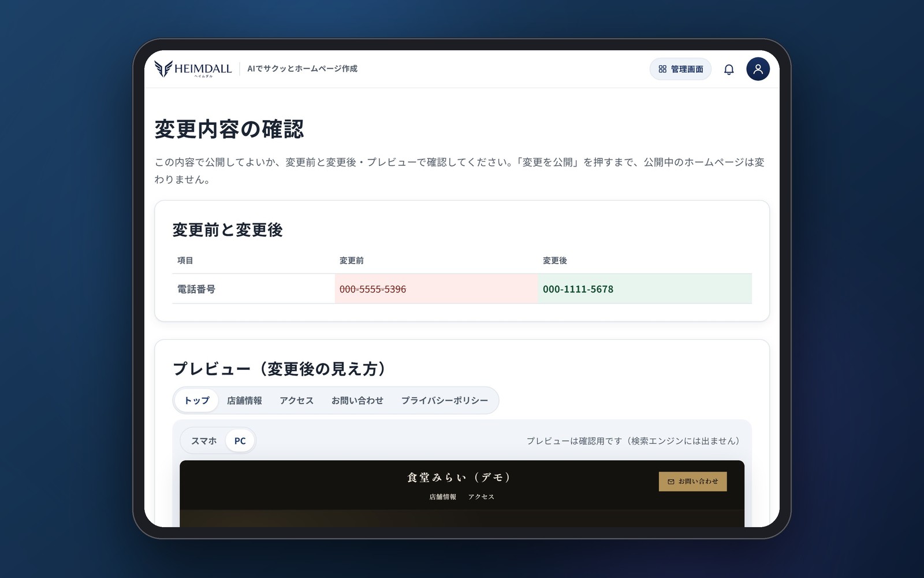The height and width of the screenshot is (578, 924).
Task: Open the user profile avatar
Action: [x=758, y=69]
